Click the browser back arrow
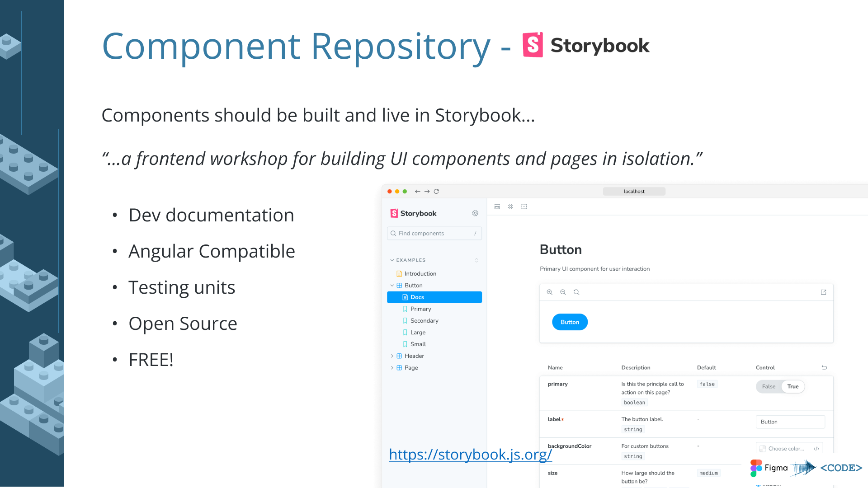 [x=417, y=192]
